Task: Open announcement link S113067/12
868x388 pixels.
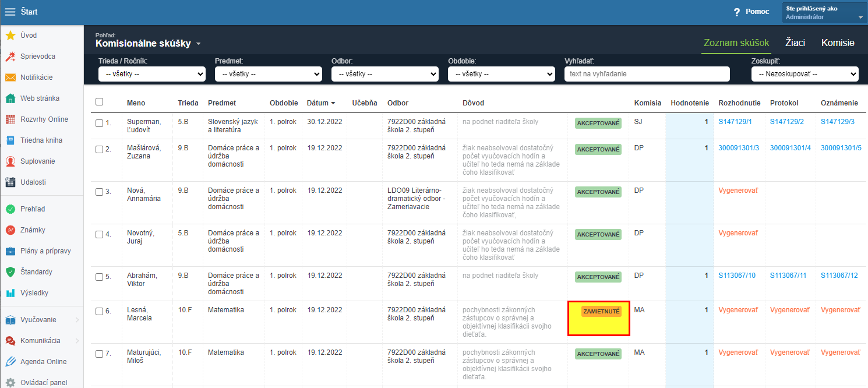Action: 839,276
